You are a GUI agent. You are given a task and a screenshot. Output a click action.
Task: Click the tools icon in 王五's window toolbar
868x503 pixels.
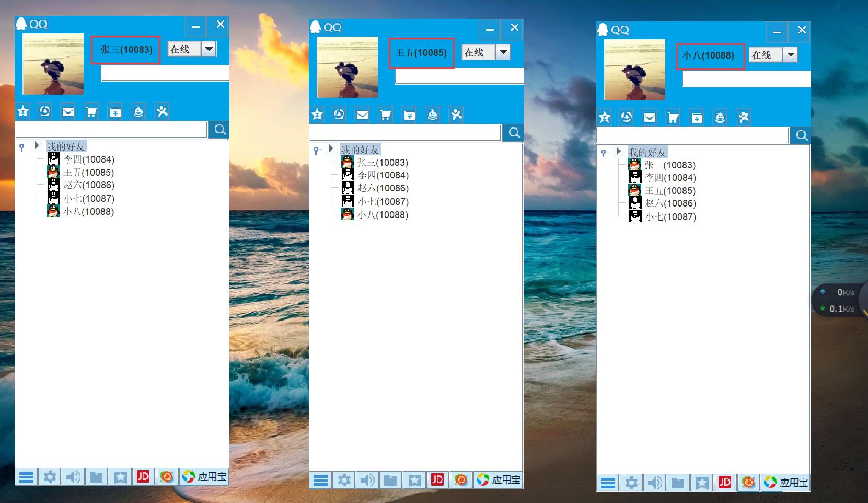(456, 115)
